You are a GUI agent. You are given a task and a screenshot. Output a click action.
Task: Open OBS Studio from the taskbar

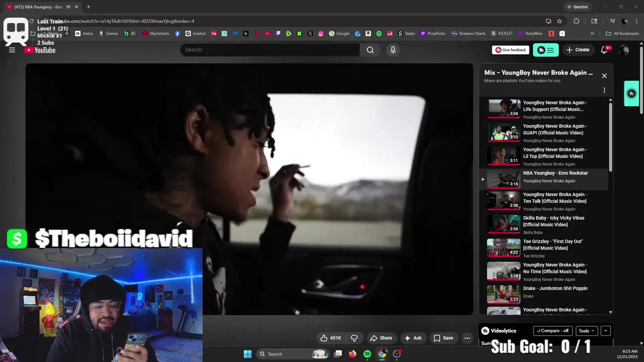397,354
